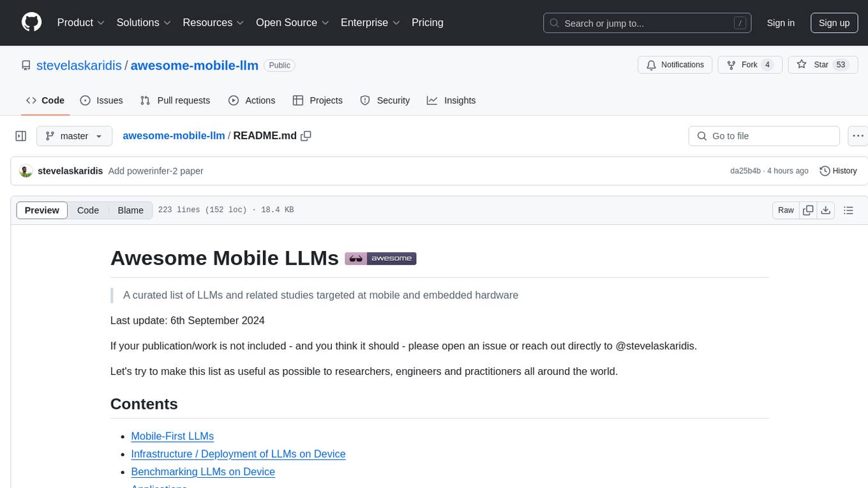This screenshot has height=488, width=868.
Task: Switch to the Security tab
Action: (385, 100)
